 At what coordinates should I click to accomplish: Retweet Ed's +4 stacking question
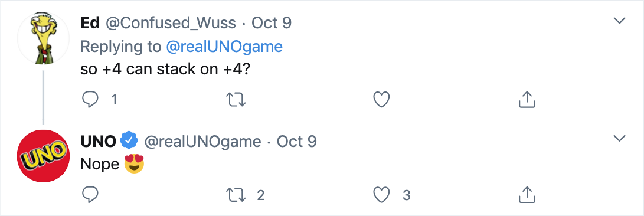pos(237,99)
